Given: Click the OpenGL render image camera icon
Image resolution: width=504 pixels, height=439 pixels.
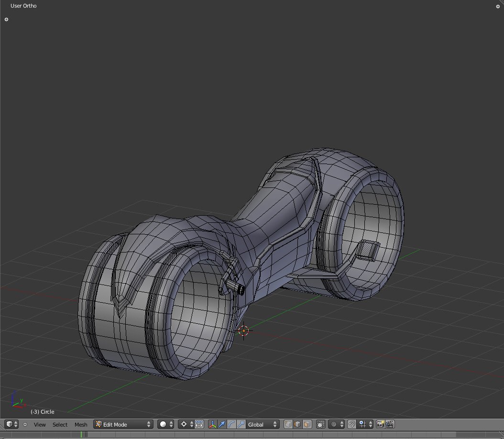Looking at the screenshot, I should coord(380,424).
